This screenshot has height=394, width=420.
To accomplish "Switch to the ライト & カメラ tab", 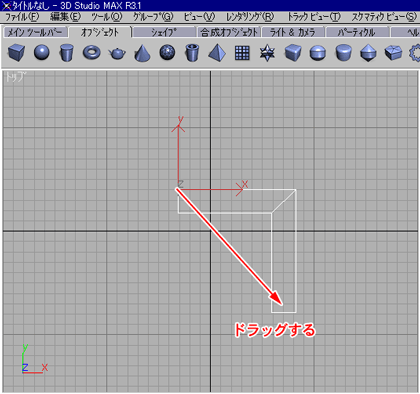I will [x=292, y=32].
